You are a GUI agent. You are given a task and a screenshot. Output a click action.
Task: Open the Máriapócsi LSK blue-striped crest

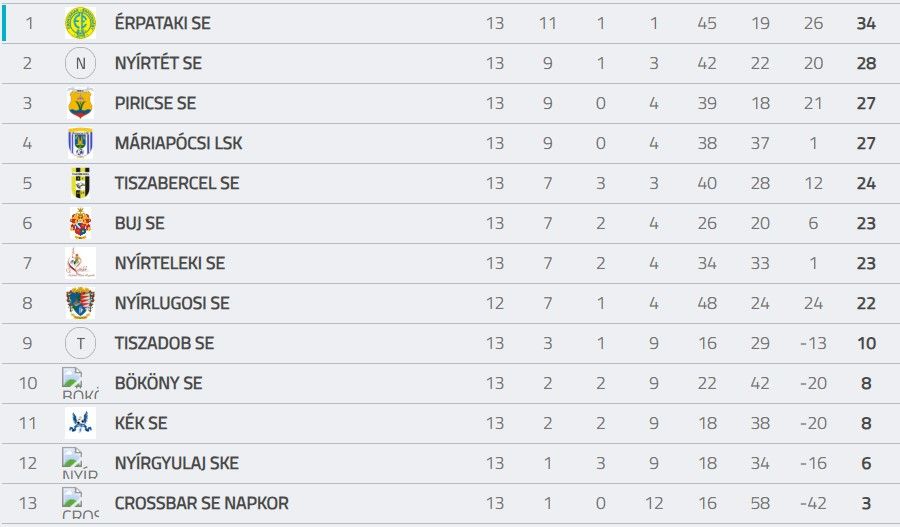click(80, 143)
